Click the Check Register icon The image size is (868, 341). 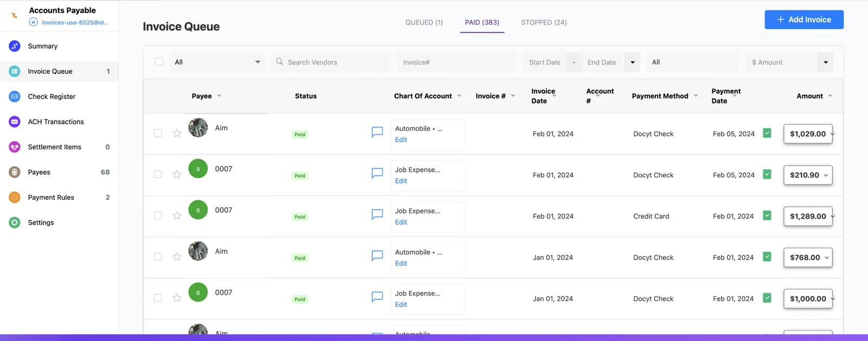15,97
